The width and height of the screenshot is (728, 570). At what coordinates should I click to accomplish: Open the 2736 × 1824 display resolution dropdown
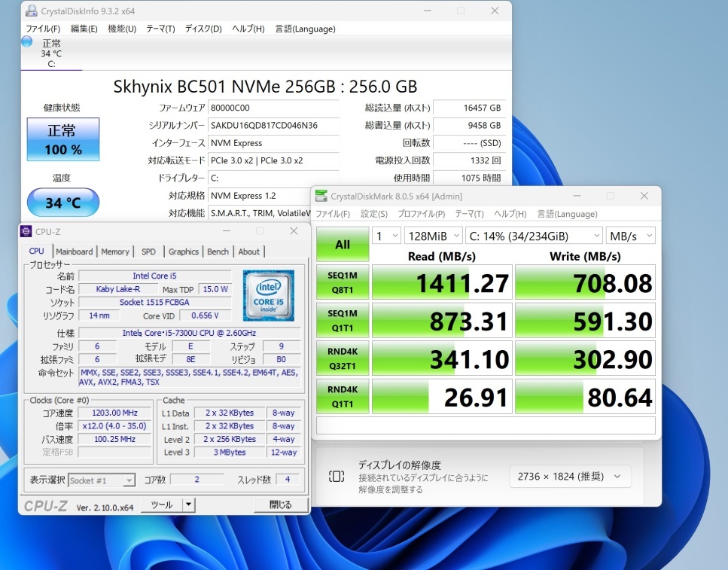570,476
